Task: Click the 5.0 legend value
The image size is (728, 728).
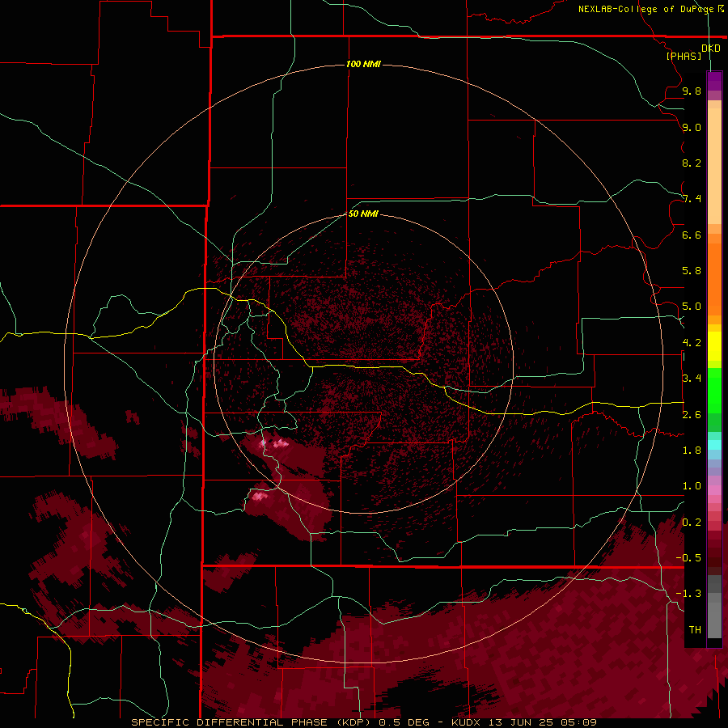Action: click(x=692, y=307)
